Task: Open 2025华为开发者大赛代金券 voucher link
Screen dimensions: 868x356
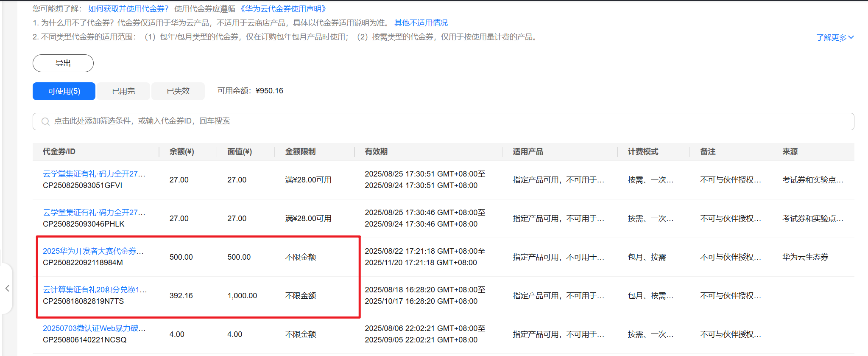Action: tap(93, 251)
